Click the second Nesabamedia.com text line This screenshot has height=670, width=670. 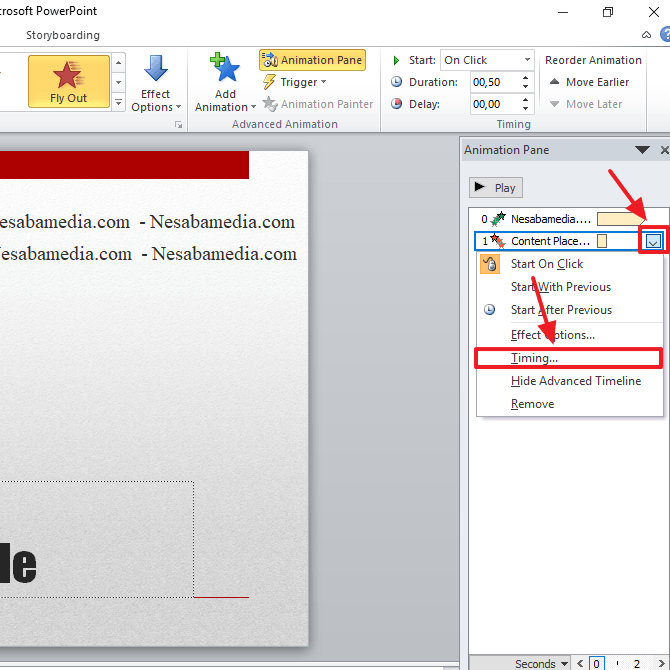148,254
